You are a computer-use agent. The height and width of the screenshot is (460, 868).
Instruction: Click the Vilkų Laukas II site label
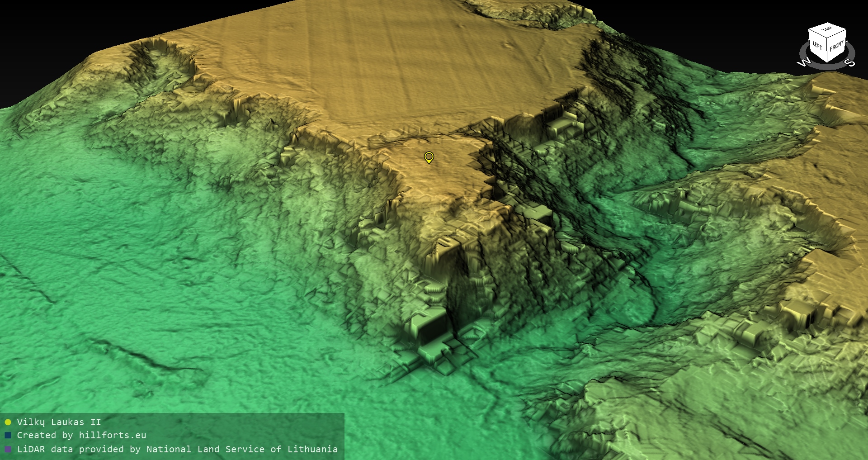click(x=59, y=422)
